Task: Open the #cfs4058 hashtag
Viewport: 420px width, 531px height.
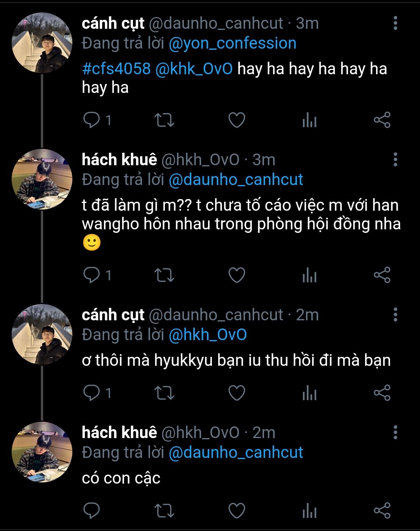Action: (116, 69)
